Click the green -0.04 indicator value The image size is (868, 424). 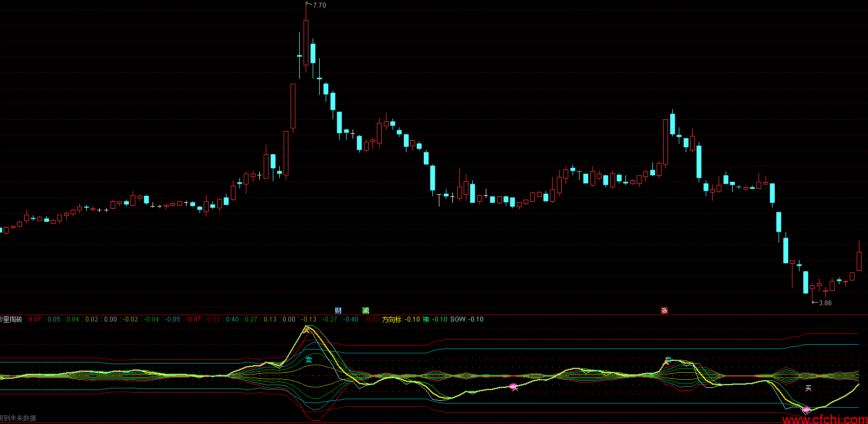pyautogui.click(x=151, y=319)
